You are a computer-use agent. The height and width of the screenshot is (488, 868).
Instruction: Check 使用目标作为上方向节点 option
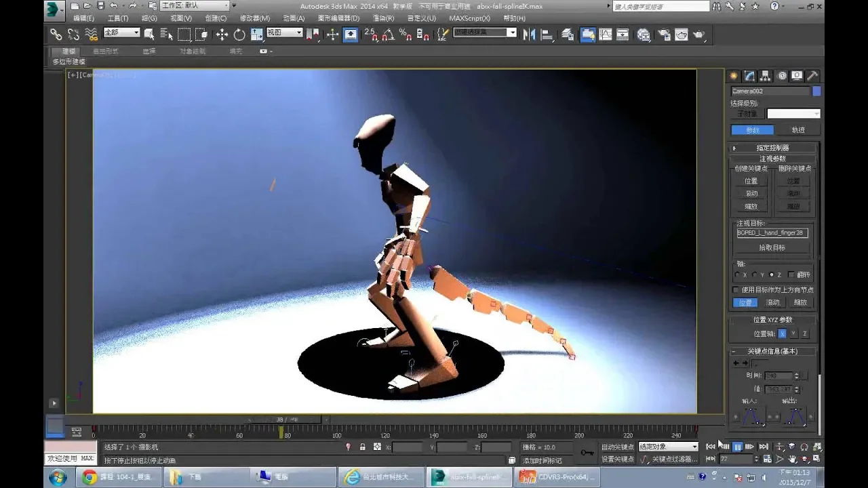click(x=736, y=289)
